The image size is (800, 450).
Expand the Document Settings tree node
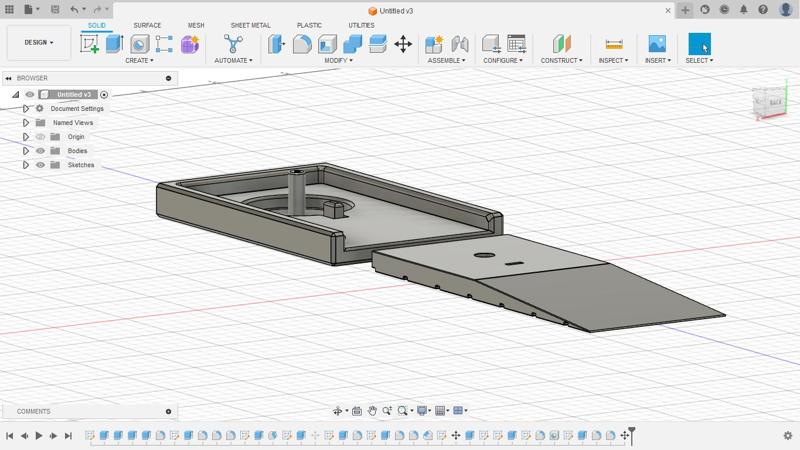(x=27, y=109)
